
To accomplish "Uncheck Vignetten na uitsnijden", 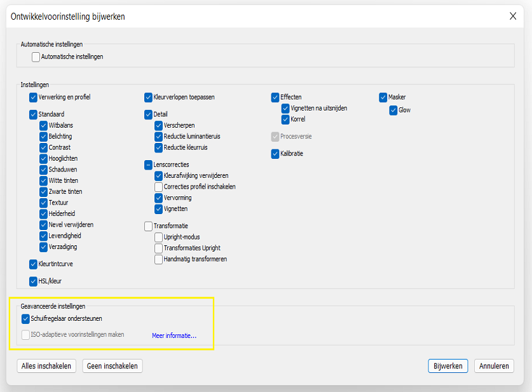I will [286, 109].
